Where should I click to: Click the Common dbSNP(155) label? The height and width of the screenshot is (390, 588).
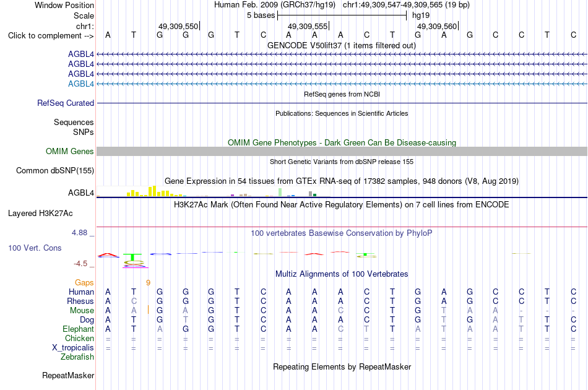click(55, 171)
